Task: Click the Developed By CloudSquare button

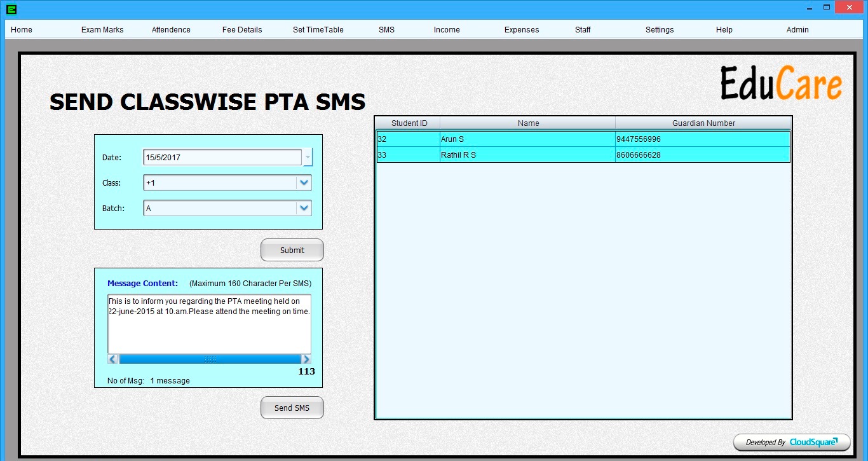Action: pyautogui.click(x=792, y=443)
